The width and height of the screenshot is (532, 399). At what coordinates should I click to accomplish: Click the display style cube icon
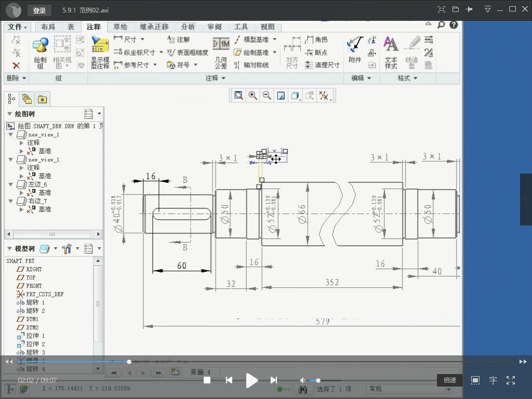pos(295,96)
